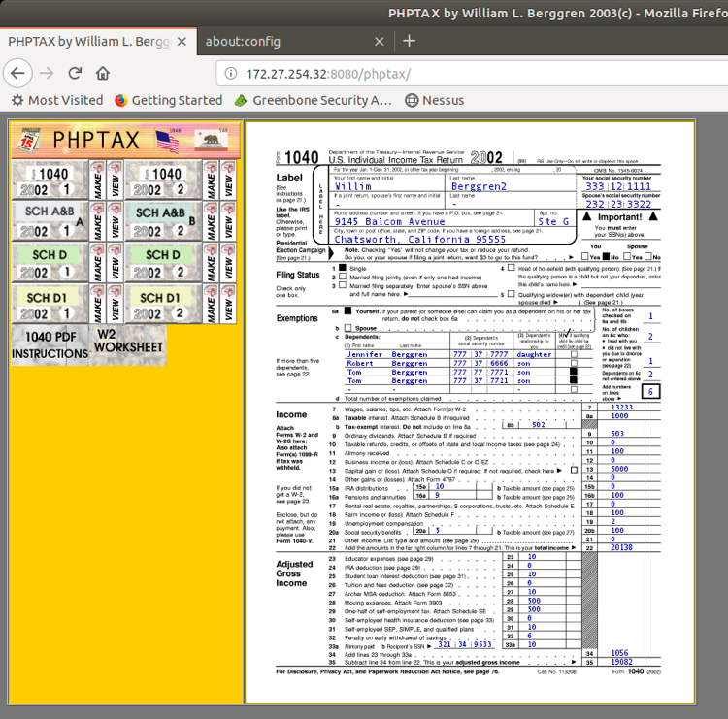The width and height of the screenshot is (728, 719).
Task: Click capital gain value 5000 on line 13
Action: 621,469
